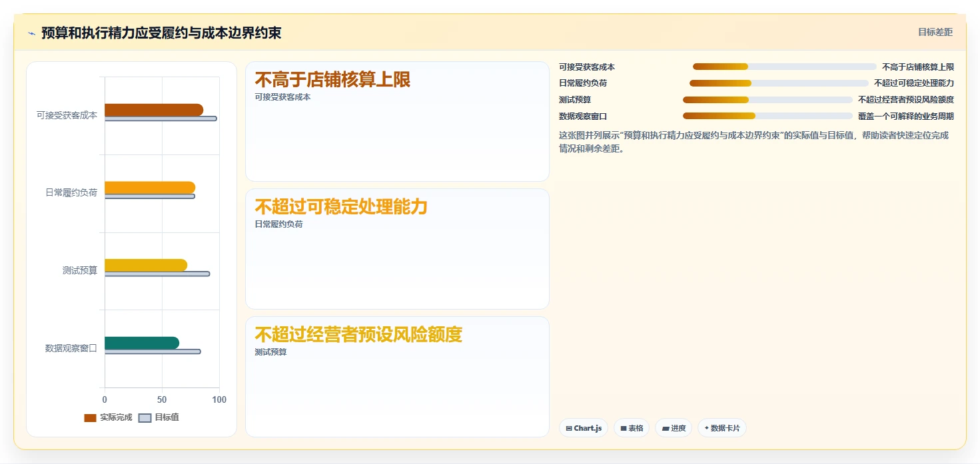
Task: Click the grey target bar under 测试预算
Action: (x=157, y=274)
